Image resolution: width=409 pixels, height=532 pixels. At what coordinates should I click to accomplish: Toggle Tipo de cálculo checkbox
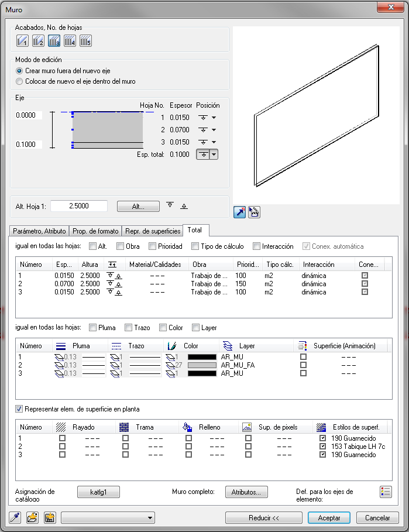pos(195,246)
